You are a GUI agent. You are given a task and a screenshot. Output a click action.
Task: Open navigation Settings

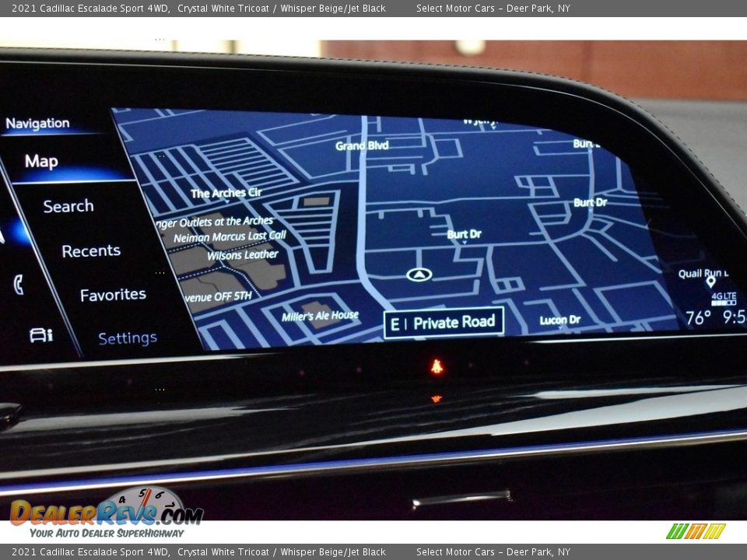pyautogui.click(x=128, y=338)
